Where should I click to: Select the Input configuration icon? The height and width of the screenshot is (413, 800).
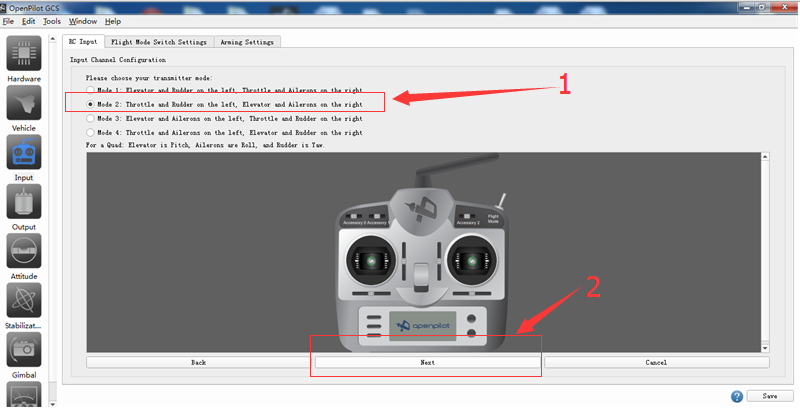(x=24, y=152)
